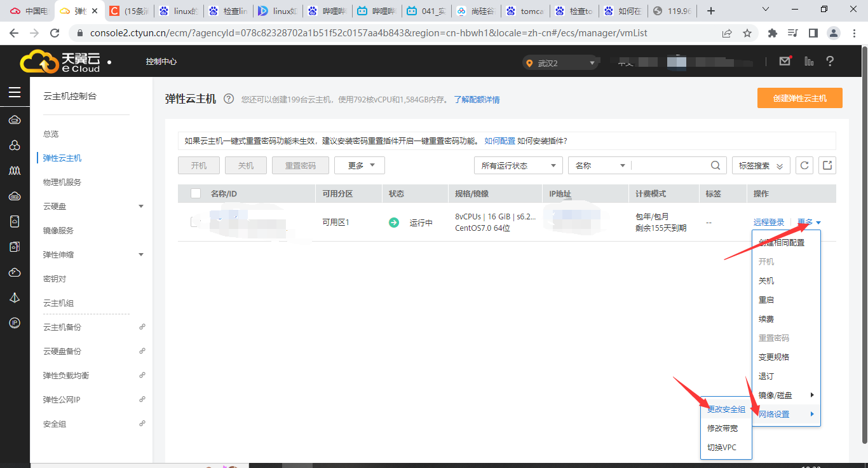Click the cloud with clock icon in left rail
Viewport: 868px width, 468px height.
pos(15,272)
